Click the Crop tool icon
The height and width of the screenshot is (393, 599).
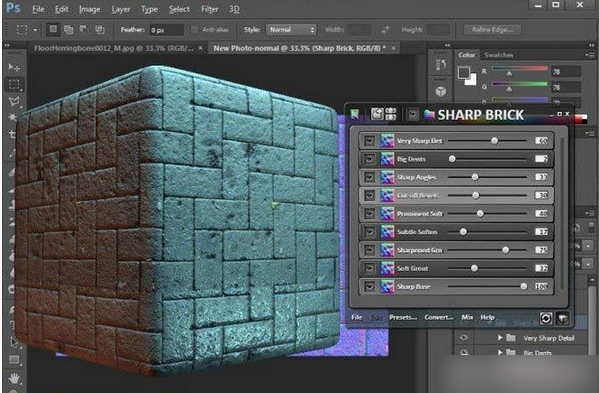click(13, 134)
